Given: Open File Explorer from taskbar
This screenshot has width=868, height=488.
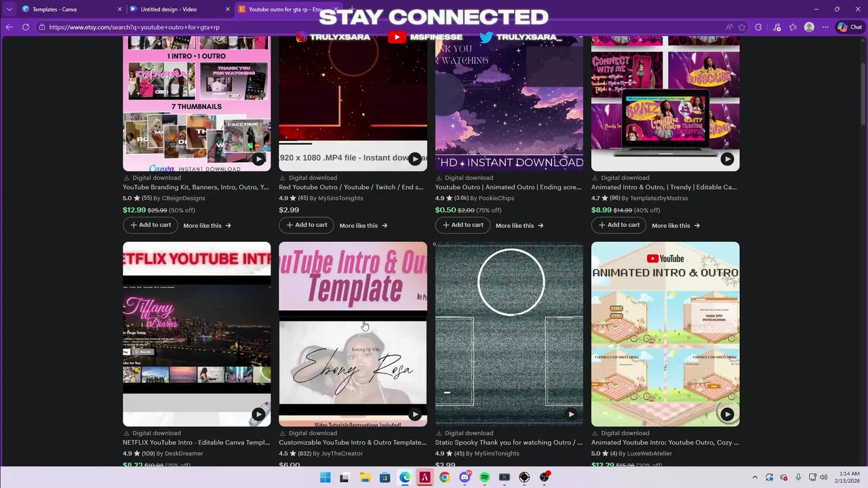Looking at the screenshot, I should point(364,477).
